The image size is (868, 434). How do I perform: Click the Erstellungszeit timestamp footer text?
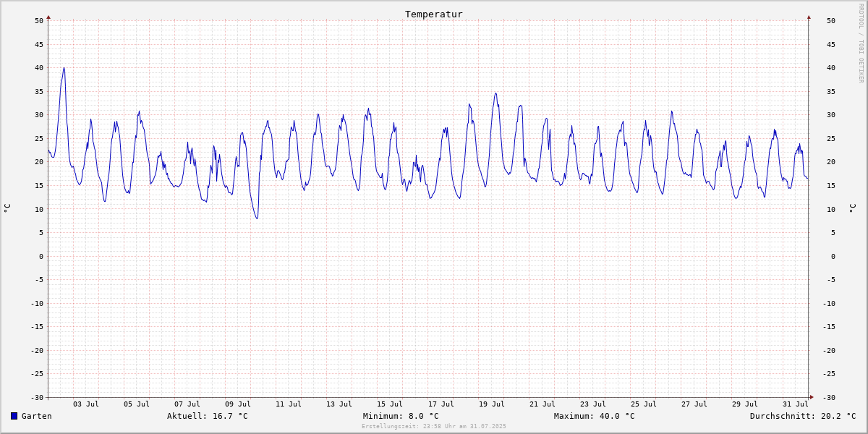[x=434, y=427]
